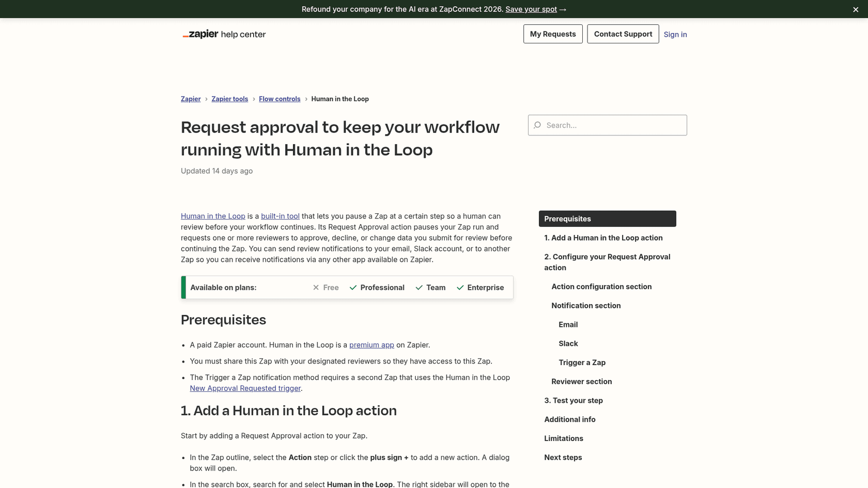Dismiss the ZapConnect announcement banner
The image size is (868, 488).
[856, 9]
